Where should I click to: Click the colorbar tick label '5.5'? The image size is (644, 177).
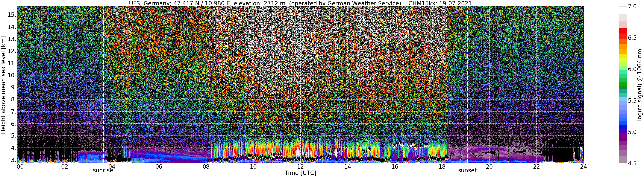(632, 101)
